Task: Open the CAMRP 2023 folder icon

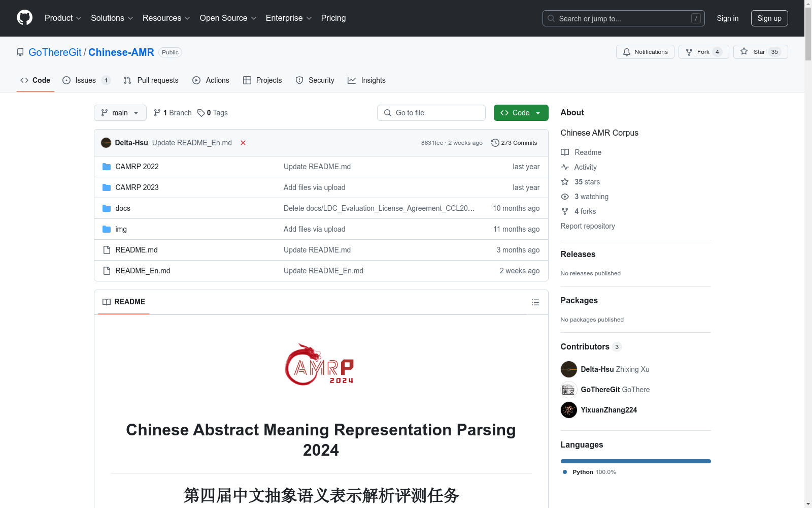Action: tap(107, 187)
